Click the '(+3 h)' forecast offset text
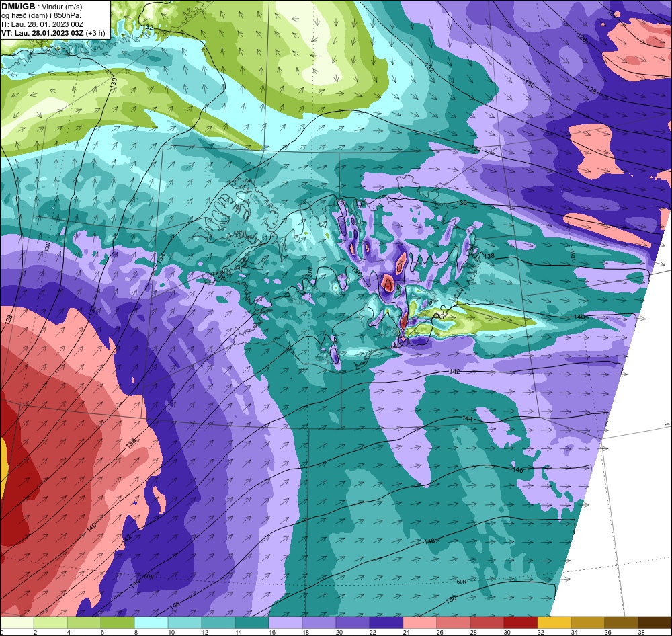672x636 pixels. click(95, 33)
